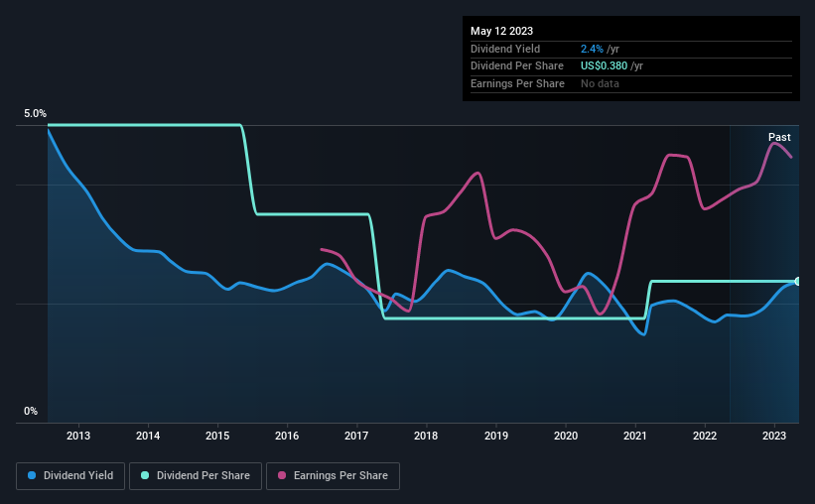Toggle the Dividend Per Share legend button
Screen dimensions: 815x504
click(196, 476)
